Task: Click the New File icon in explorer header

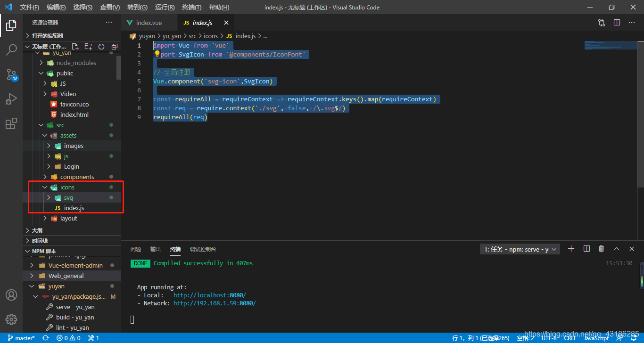Action: pos(75,47)
